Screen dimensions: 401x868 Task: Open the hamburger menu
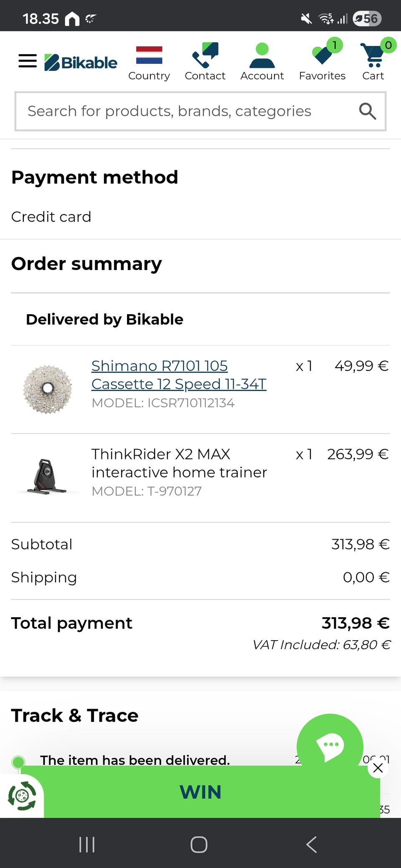pyautogui.click(x=28, y=61)
